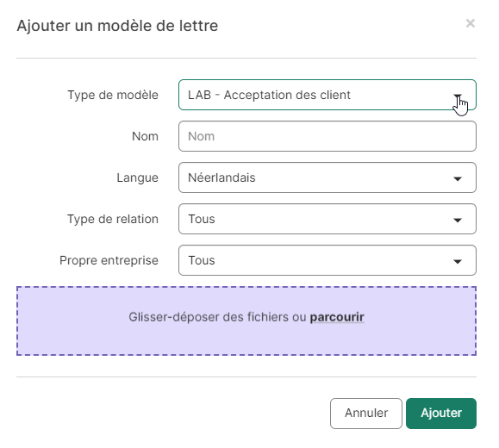This screenshot has width=499, height=448.
Task: Confirm with the green Ajouter button
Action: tap(441, 414)
